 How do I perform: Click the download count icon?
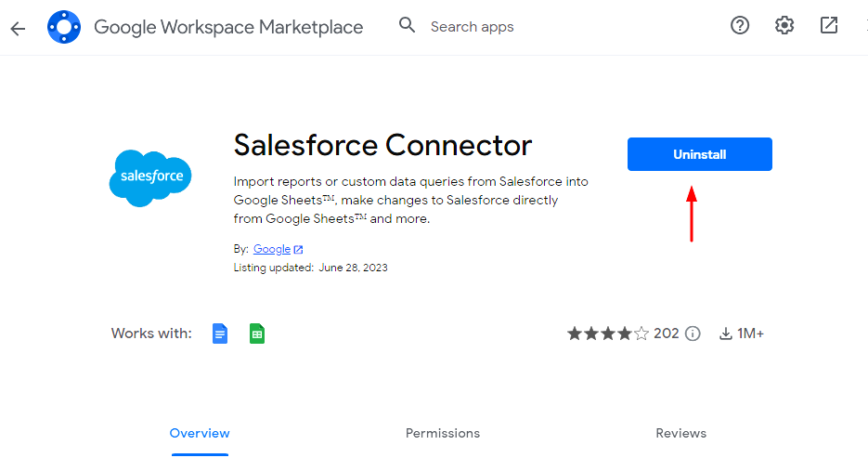pos(725,334)
